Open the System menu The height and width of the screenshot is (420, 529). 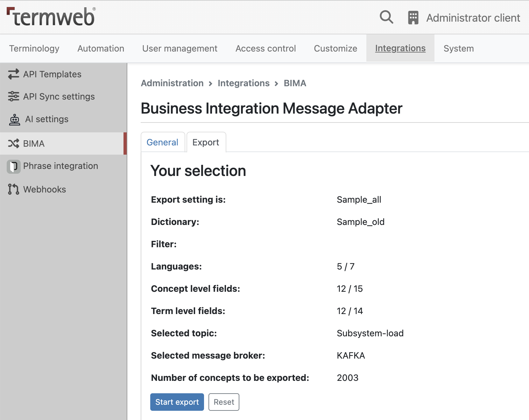(x=459, y=48)
